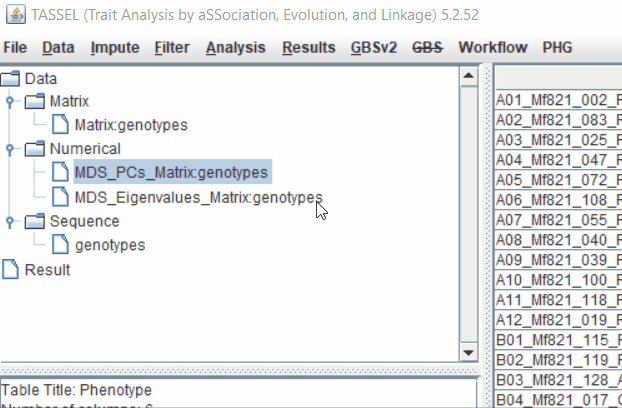The width and height of the screenshot is (622, 408).
Task: Open the Data menu
Action: [x=58, y=48]
